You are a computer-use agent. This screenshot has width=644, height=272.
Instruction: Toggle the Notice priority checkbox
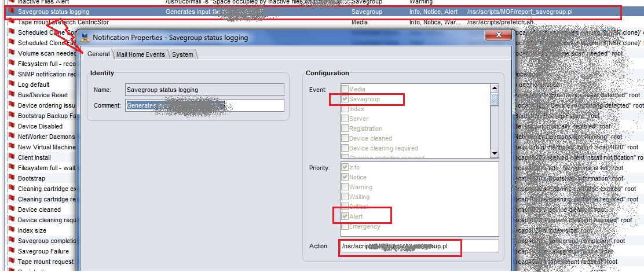pyautogui.click(x=345, y=177)
